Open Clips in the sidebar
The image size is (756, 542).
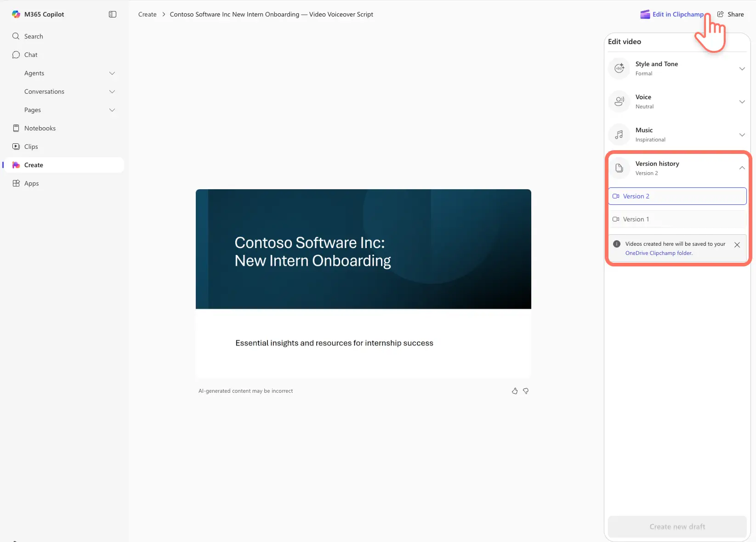point(64,147)
